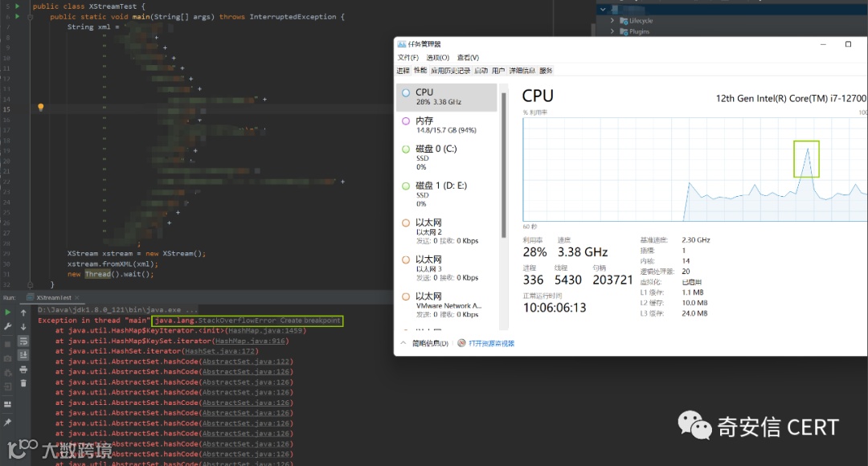
Task: Click the bug debugger icon in Run panel
Action: coord(8,373)
